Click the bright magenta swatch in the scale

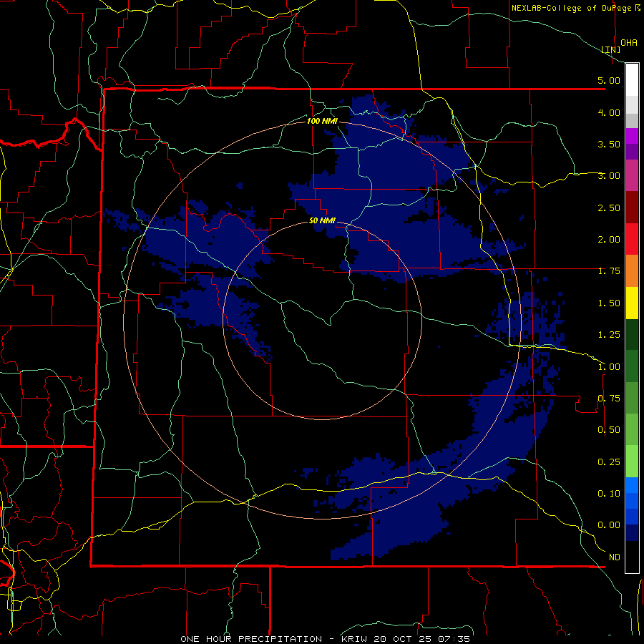point(632,136)
